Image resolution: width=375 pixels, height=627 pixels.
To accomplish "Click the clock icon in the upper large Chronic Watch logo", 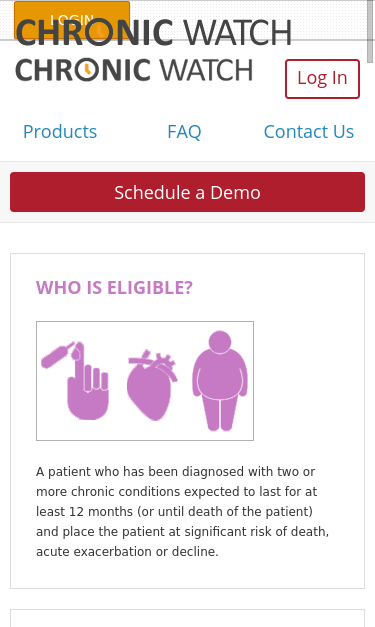I will point(100,32).
